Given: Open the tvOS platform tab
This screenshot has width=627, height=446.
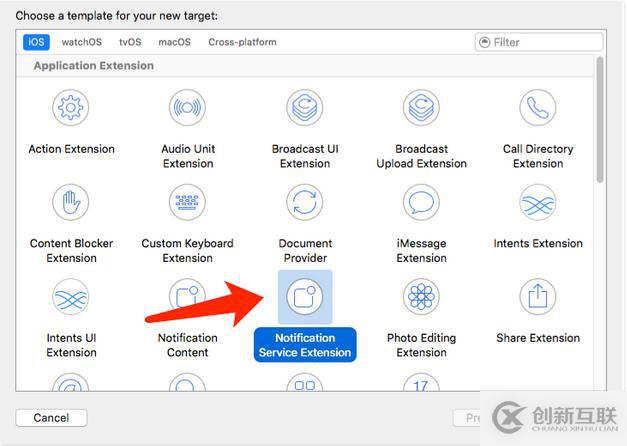Looking at the screenshot, I should coord(130,42).
